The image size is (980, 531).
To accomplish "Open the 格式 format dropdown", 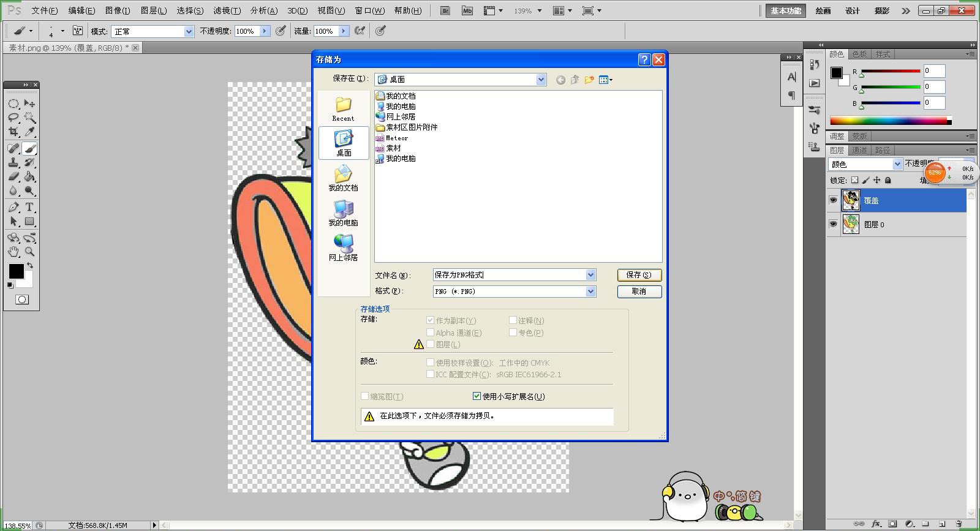I will [590, 292].
